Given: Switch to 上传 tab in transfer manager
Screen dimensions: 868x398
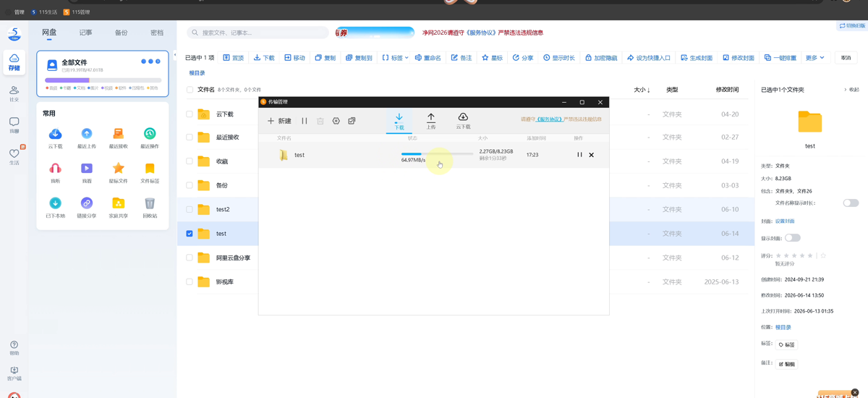Looking at the screenshot, I should [431, 121].
